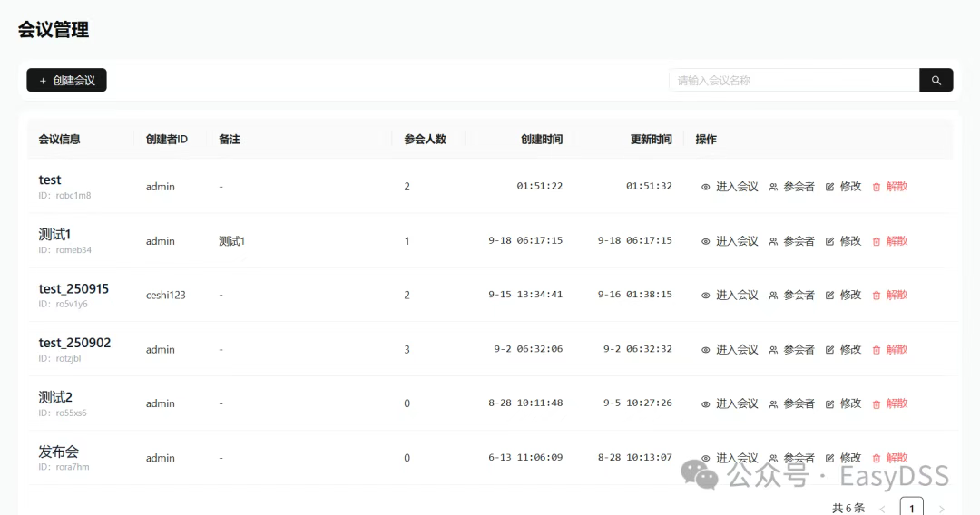
Task: Click the previous page arrow
Action: pos(883,509)
